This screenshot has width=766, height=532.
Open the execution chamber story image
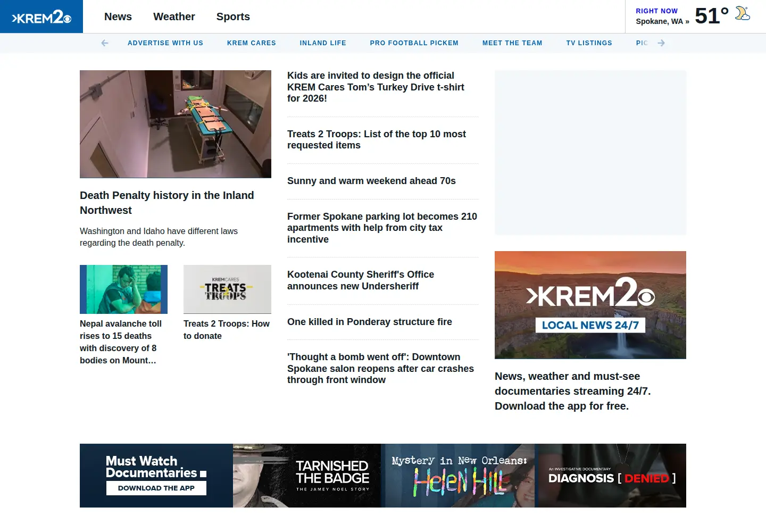click(176, 124)
